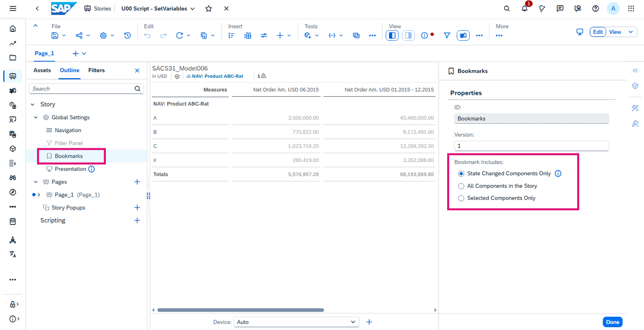The height and width of the screenshot is (330, 644).
Task: Open the main hamburger menu
Action: pos(13,8)
